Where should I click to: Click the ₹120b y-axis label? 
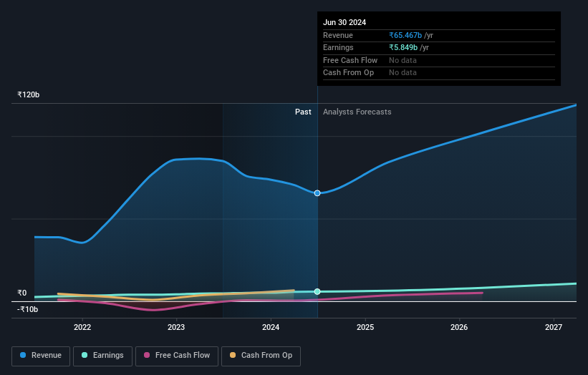pyautogui.click(x=28, y=94)
